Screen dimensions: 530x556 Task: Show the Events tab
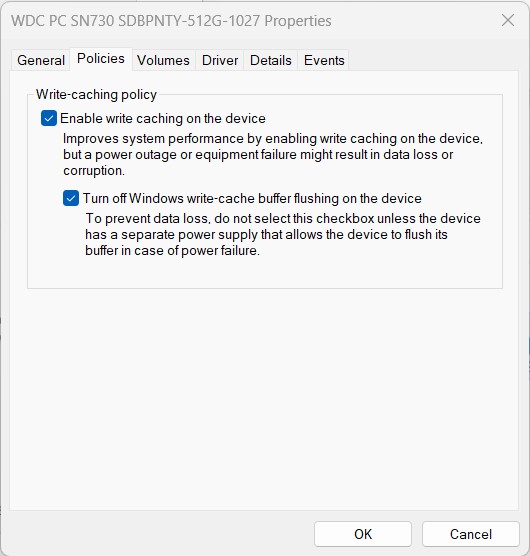(x=324, y=60)
